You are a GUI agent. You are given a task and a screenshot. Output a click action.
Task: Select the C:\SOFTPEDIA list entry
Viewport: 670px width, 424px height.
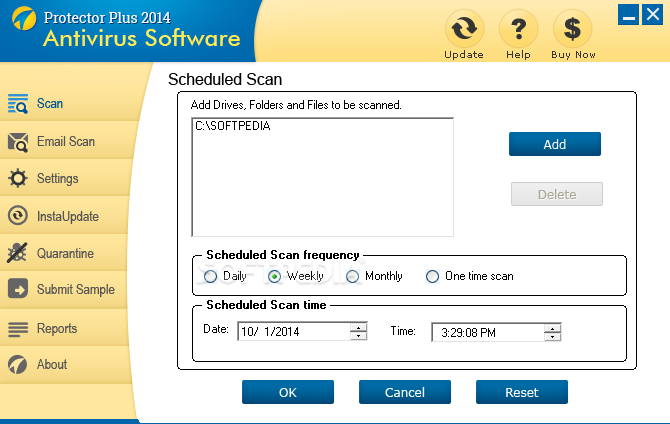232,126
